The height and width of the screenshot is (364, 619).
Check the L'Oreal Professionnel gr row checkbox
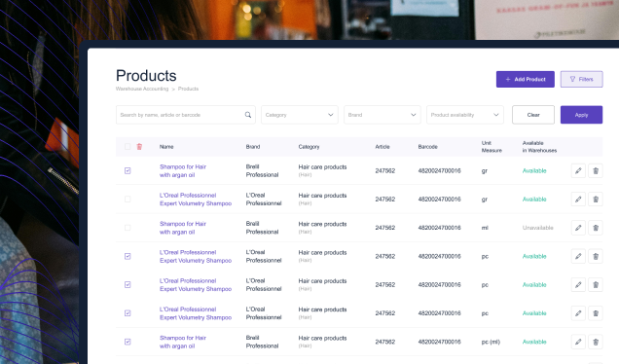click(127, 200)
